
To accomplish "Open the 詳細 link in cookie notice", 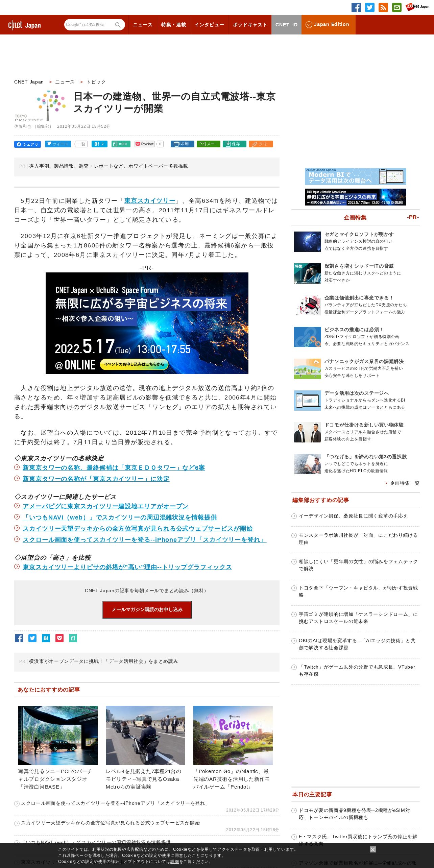I will pyautogui.click(x=174, y=862).
